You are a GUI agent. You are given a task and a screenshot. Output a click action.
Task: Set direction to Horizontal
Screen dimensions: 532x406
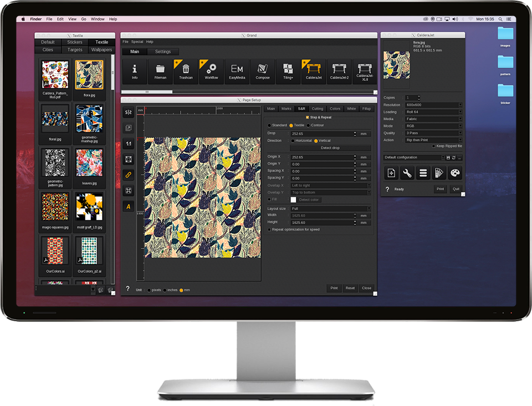point(293,141)
